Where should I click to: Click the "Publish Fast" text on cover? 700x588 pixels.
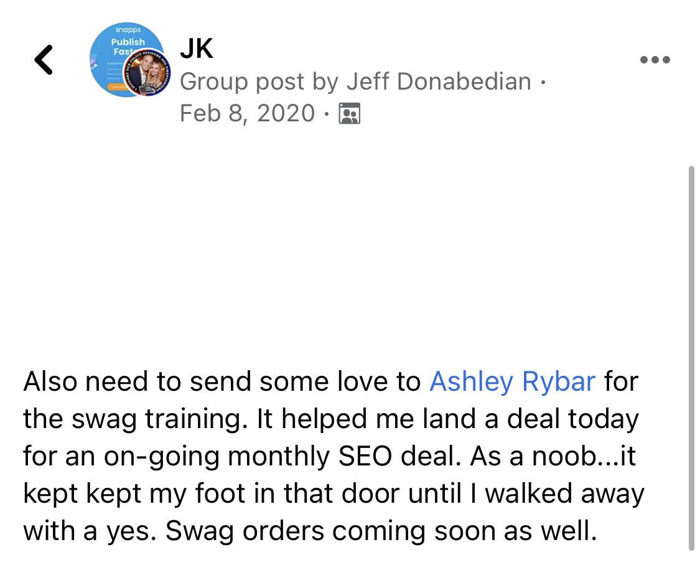(128, 47)
